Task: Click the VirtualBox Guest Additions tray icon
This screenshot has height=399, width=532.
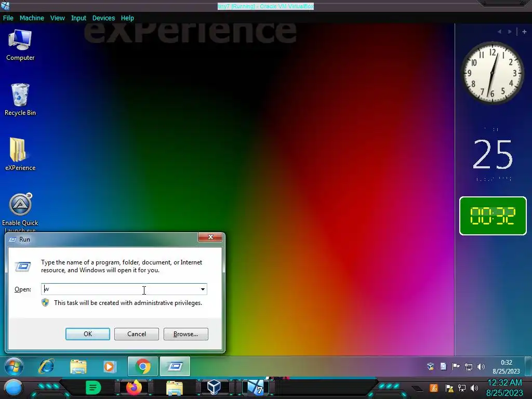Action: pyautogui.click(x=431, y=366)
